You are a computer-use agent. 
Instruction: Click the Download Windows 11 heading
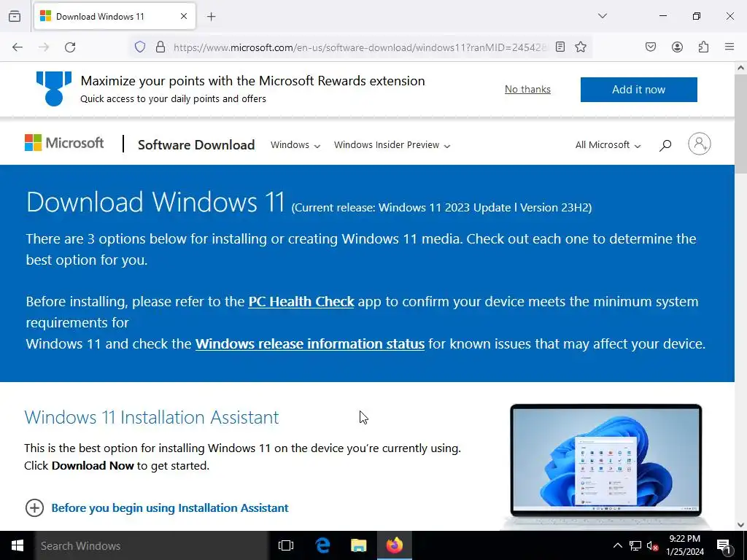(x=155, y=202)
